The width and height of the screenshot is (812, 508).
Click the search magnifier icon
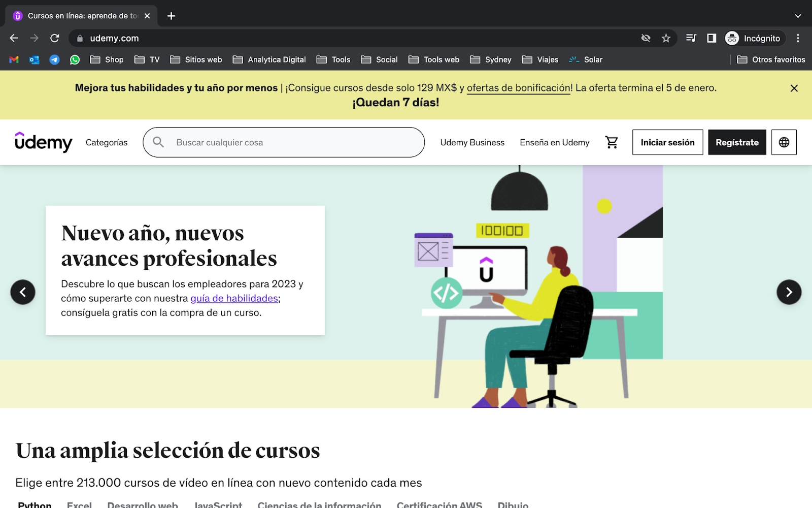[158, 142]
